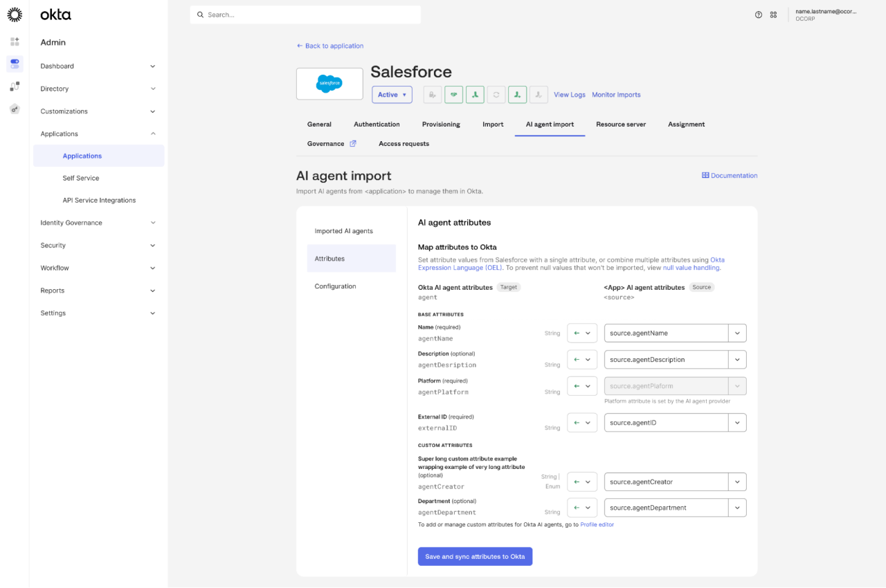Select Imported AI agents side tab
The height and width of the screenshot is (588, 886).
(352, 231)
